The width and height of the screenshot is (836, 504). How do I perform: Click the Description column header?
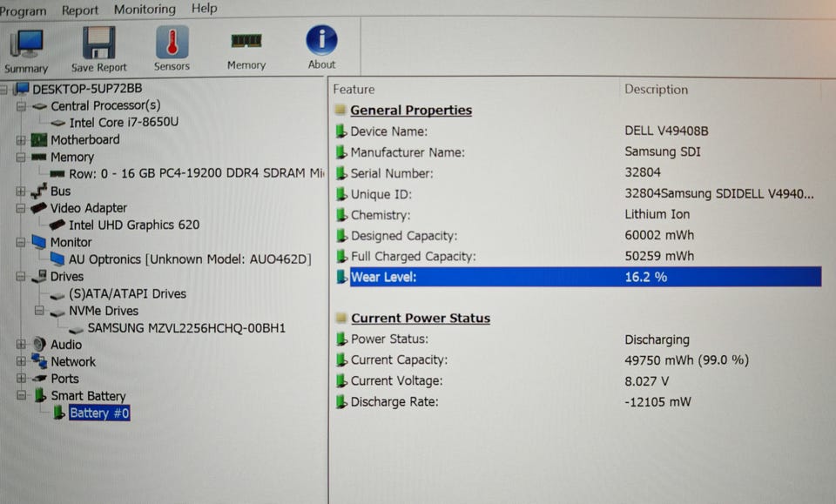[657, 90]
